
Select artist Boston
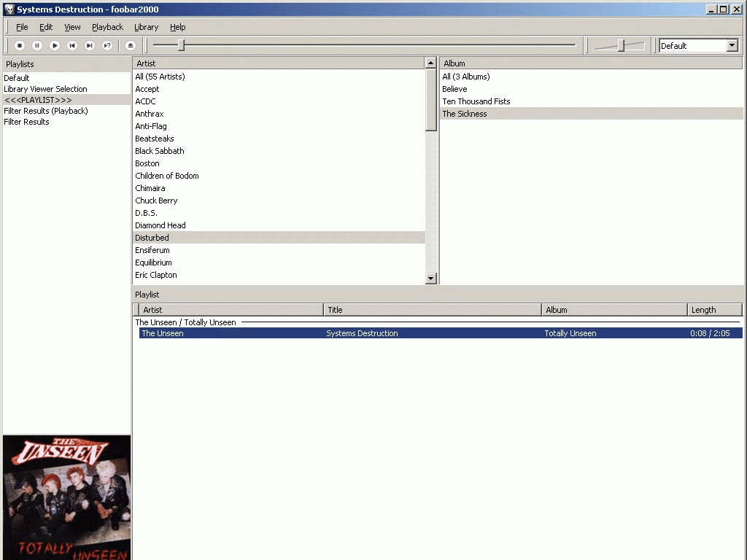click(x=279, y=163)
